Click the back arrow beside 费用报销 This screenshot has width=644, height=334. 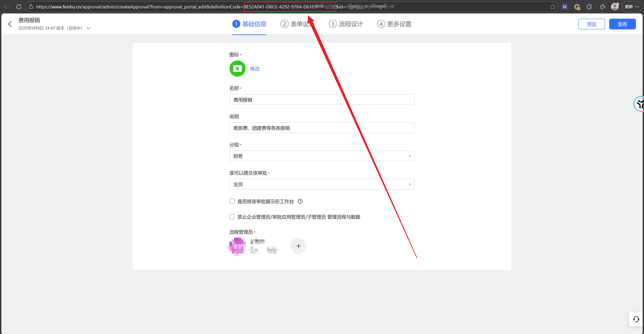[x=10, y=24]
